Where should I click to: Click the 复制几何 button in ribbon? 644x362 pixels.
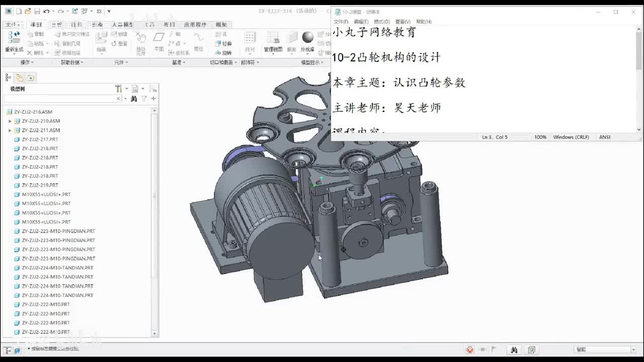point(67,43)
